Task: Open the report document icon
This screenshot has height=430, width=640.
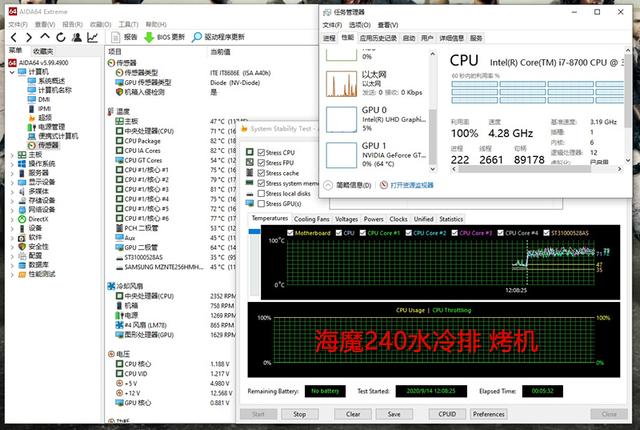Action: [x=116, y=38]
